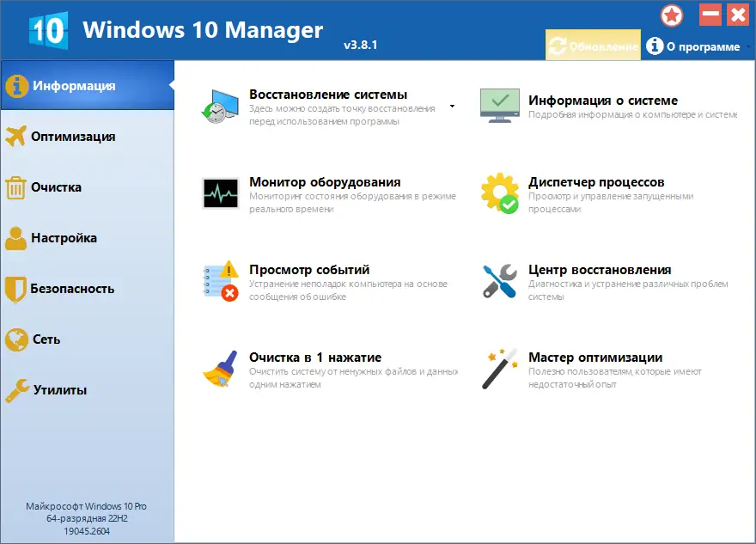Switch to the Оптимизация section
The width and height of the screenshot is (756, 544).
75,136
